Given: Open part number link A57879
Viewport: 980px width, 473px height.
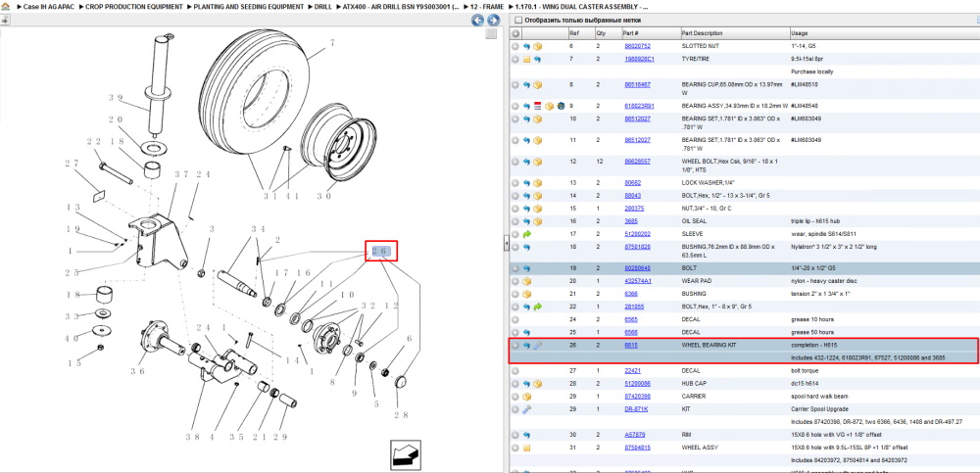Looking at the screenshot, I should pyautogui.click(x=634, y=435).
